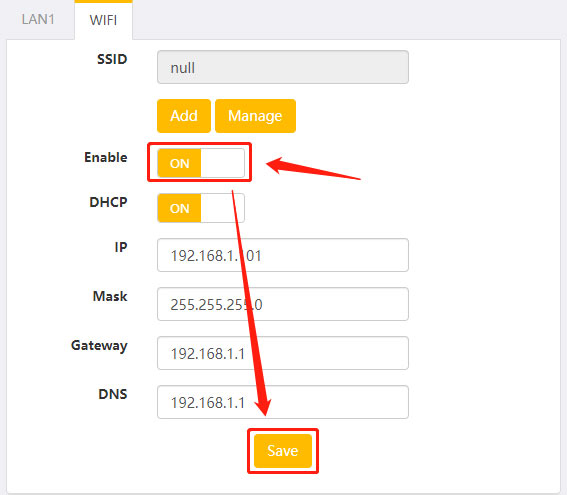
Task: Click the Enable label text
Action: tap(106, 157)
